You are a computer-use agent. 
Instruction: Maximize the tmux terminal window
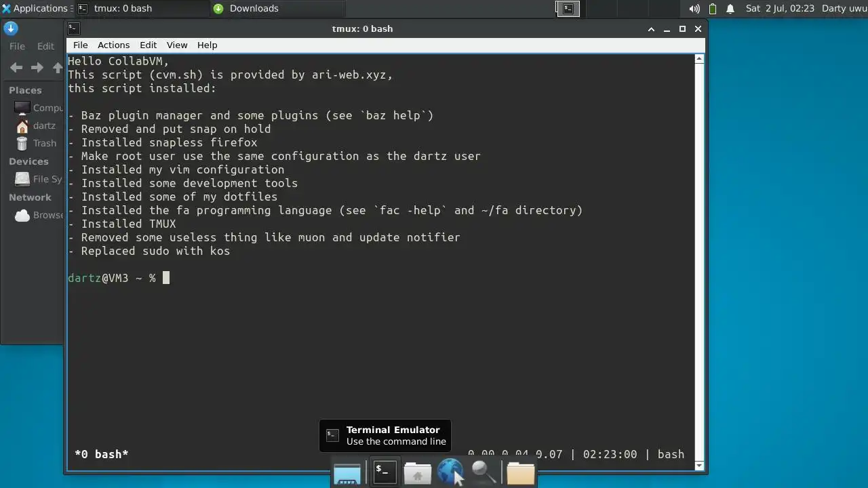click(x=682, y=29)
